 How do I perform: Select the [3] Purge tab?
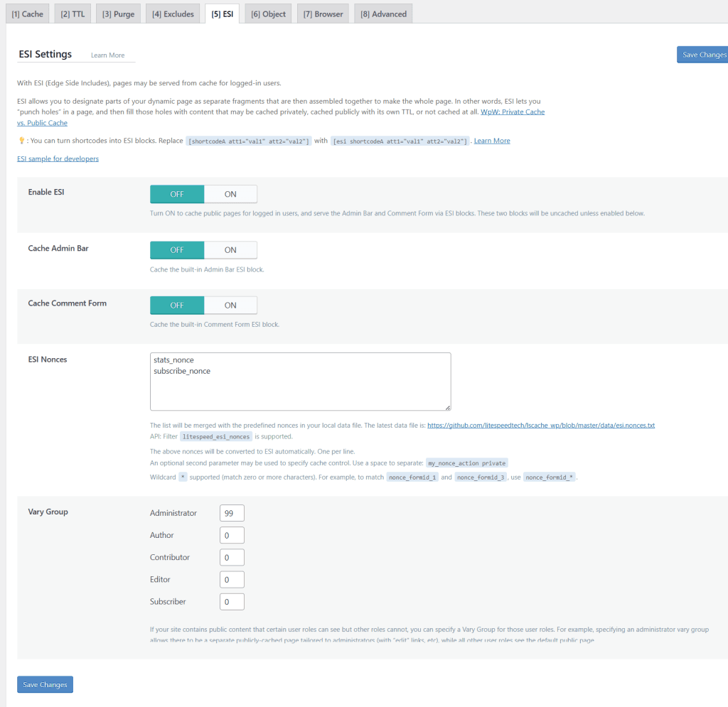[118, 13]
